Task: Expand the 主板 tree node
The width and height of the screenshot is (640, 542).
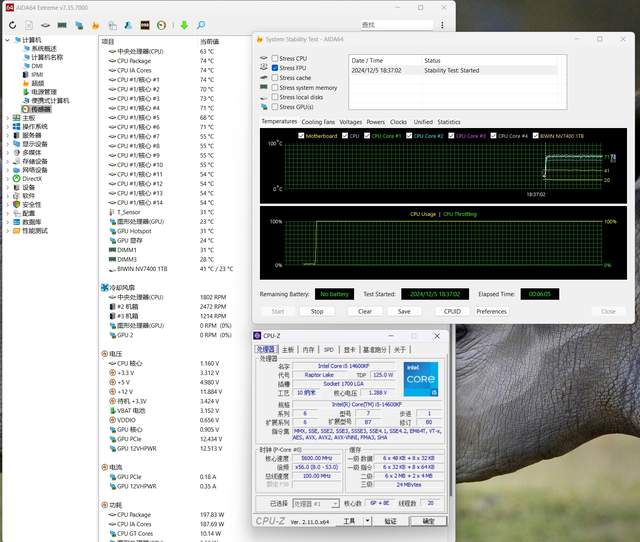Action: tap(7, 118)
